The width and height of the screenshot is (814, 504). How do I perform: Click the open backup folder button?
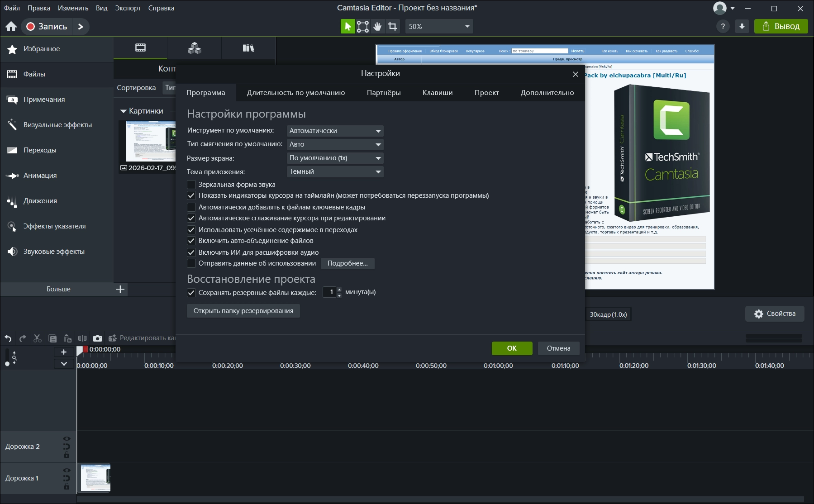coord(243,311)
